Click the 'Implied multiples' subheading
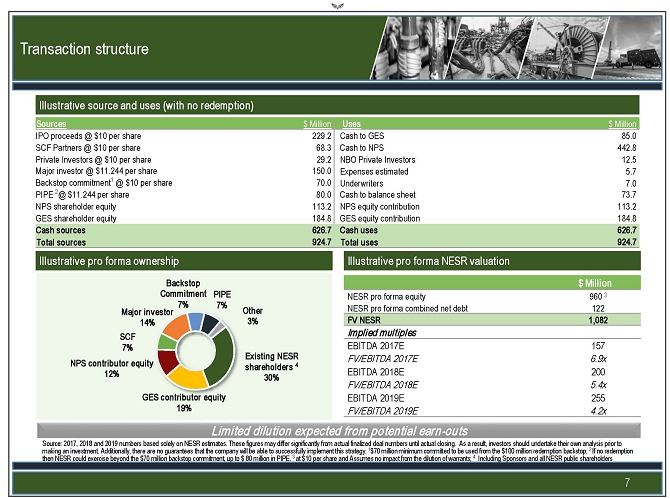The height and width of the screenshot is (498, 670). point(382,333)
